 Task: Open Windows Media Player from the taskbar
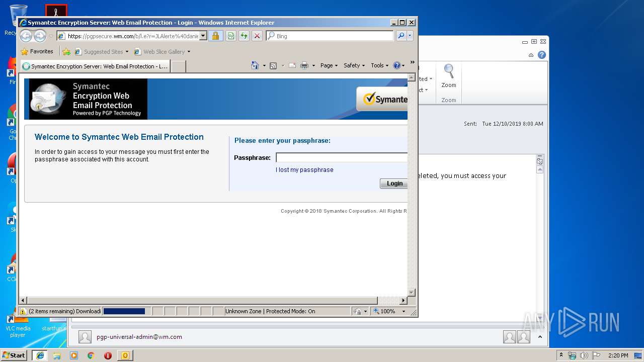pyautogui.click(x=74, y=355)
